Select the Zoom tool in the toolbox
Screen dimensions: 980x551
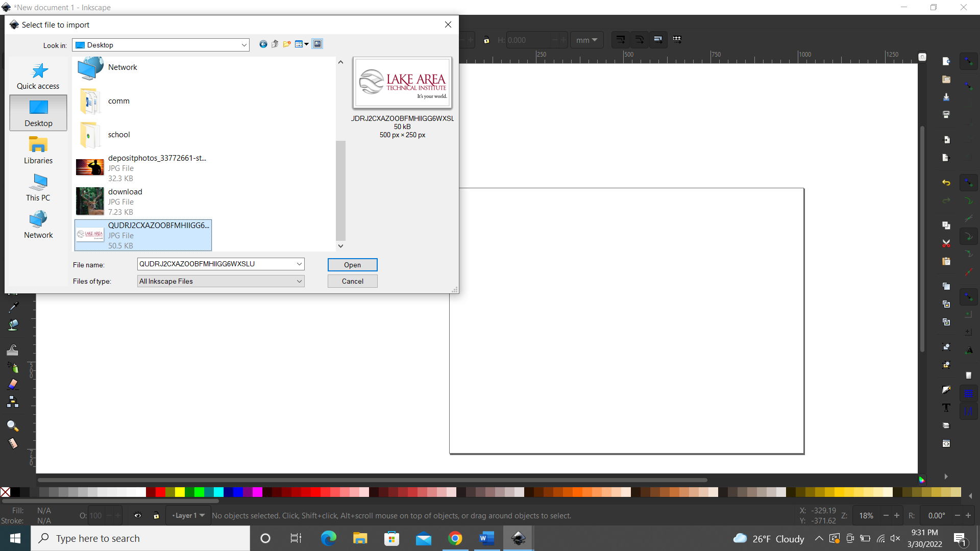13,425
